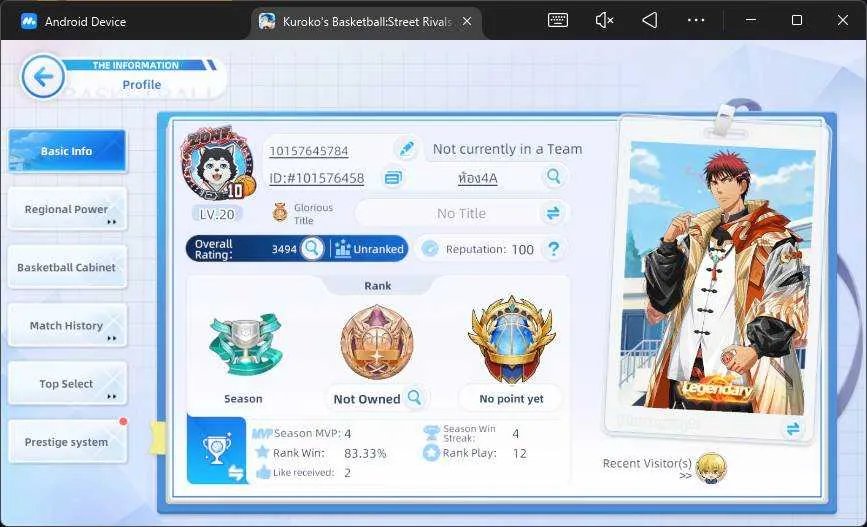Click the No Title field
The image size is (867, 527).
461,213
